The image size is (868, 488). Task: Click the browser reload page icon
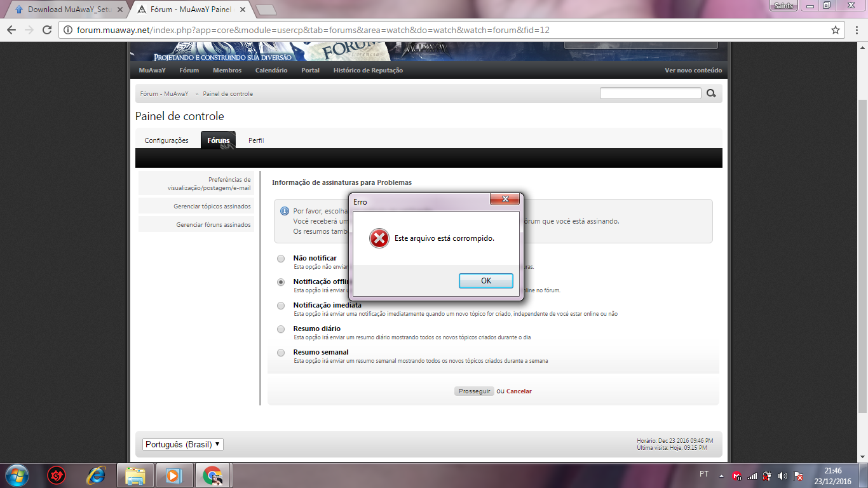pyautogui.click(x=47, y=30)
